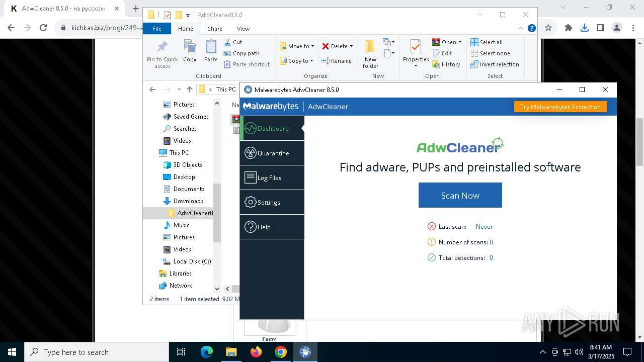Click the taskbar search box
This screenshot has height=362, width=644.
coord(97,352)
